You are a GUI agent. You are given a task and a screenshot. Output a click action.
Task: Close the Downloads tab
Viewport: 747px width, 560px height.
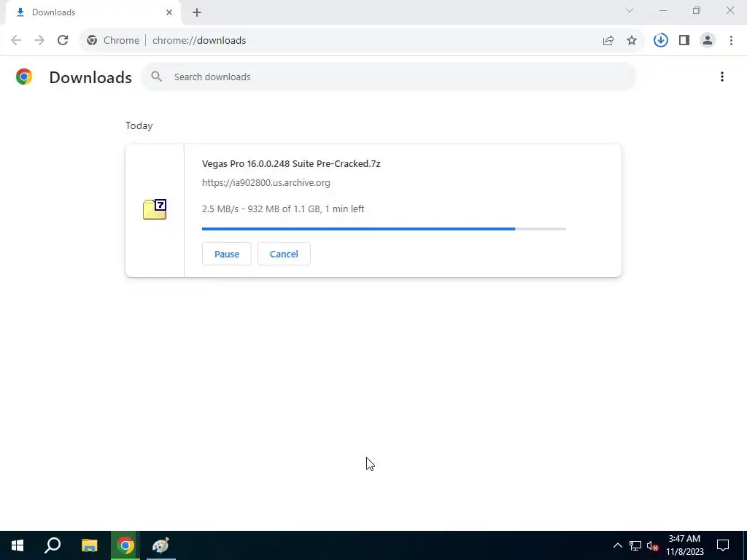(169, 12)
